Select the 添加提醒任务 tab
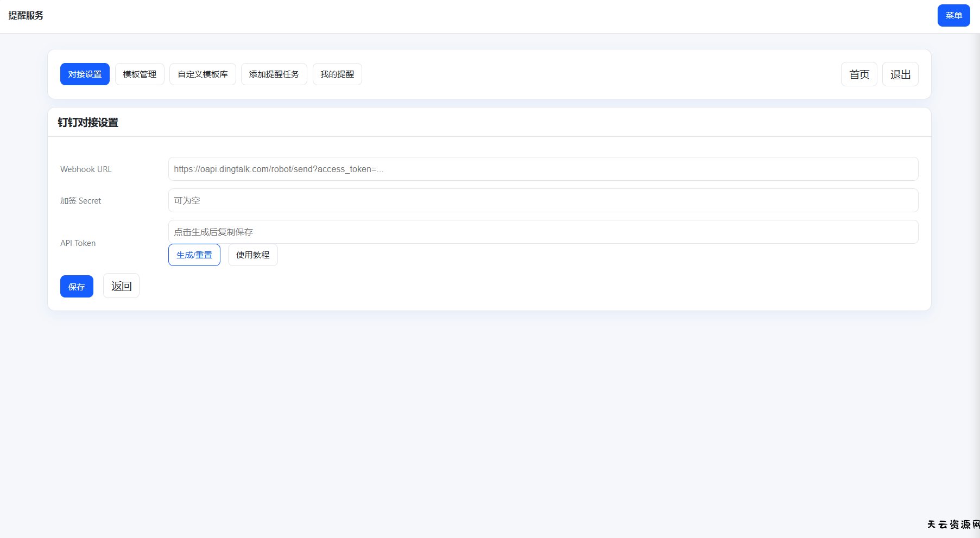 (x=274, y=74)
